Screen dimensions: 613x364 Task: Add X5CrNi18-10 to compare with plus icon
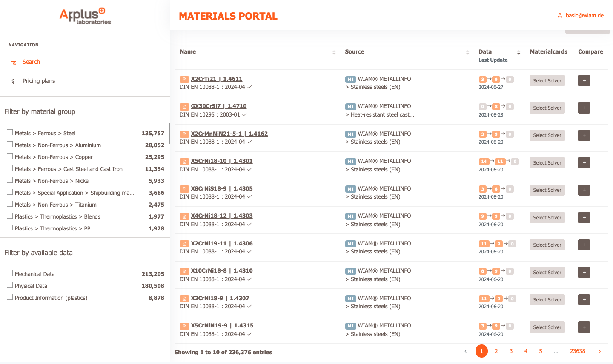pyautogui.click(x=584, y=163)
